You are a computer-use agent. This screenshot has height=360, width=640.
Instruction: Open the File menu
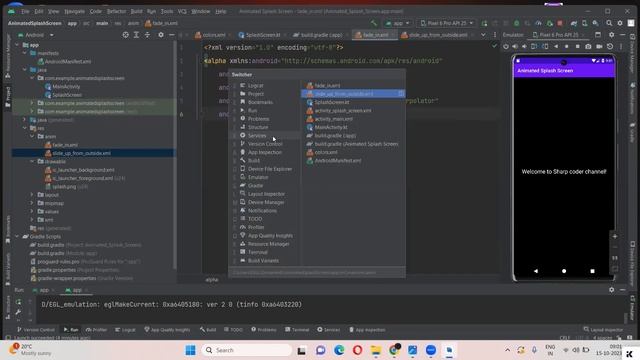25,11
